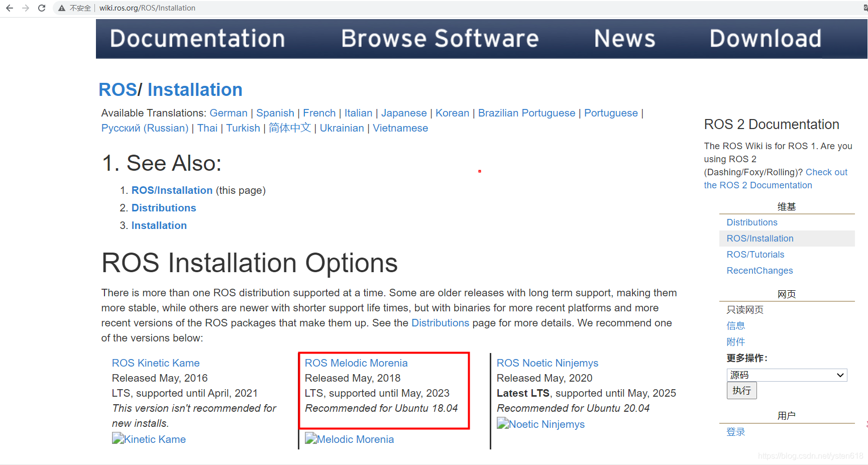Select the 简体中文 translation
The width and height of the screenshot is (868, 465).
click(290, 128)
